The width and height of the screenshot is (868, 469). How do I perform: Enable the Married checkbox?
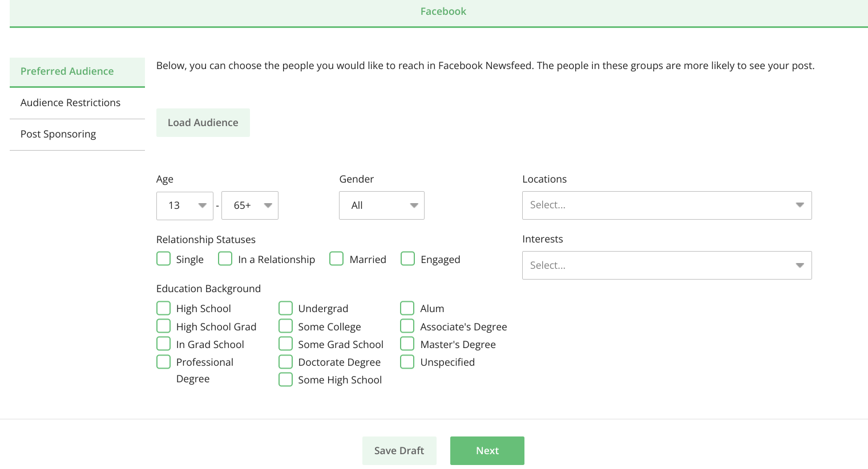(x=337, y=259)
